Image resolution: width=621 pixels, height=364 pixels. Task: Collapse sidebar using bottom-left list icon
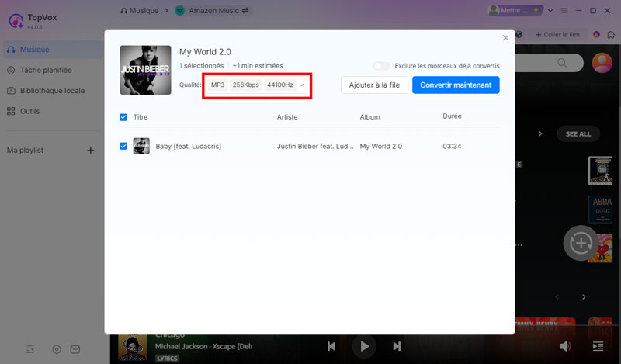coord(30,349)
